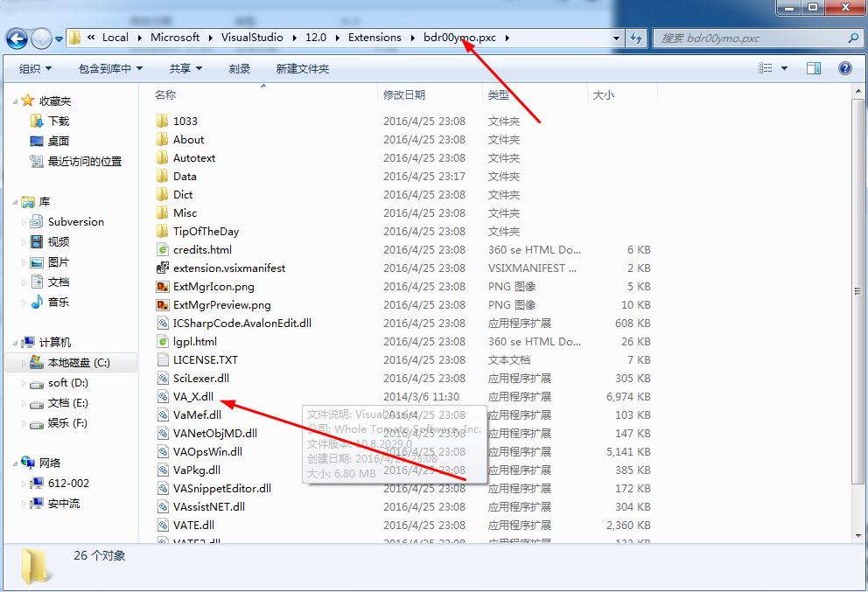868x592 pixels.
Task: Toggle the preview pane icon
Action: point(814,68)
